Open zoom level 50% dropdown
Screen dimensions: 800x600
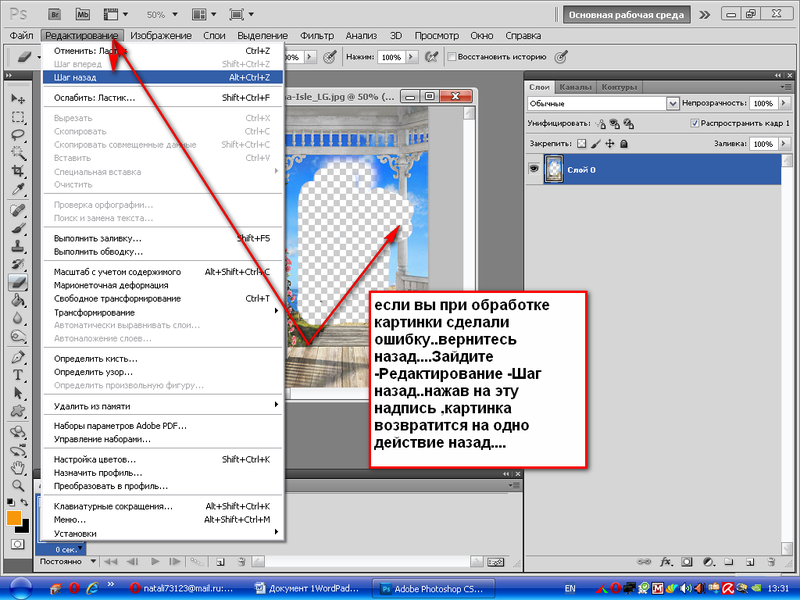[175, 14]
